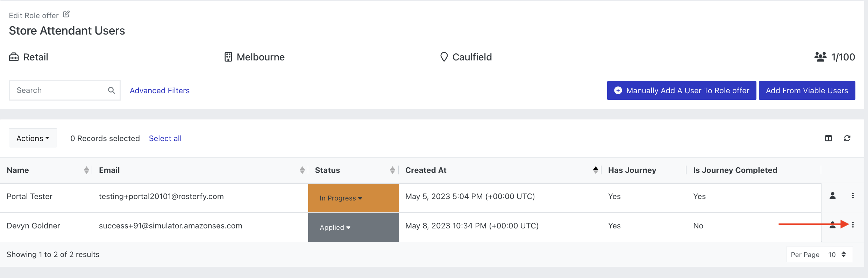
Task: Sort the table by Name column
Action: [86, 170]
